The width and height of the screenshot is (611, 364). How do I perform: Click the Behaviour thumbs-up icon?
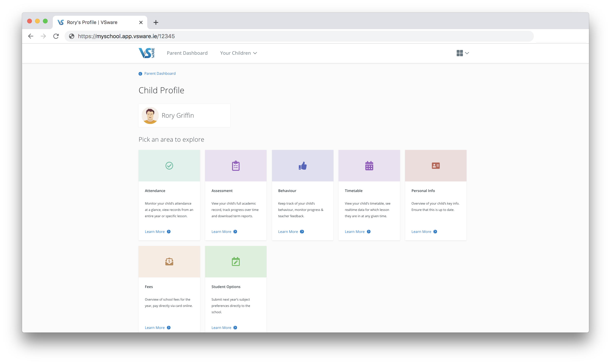[x=303, y=166]
